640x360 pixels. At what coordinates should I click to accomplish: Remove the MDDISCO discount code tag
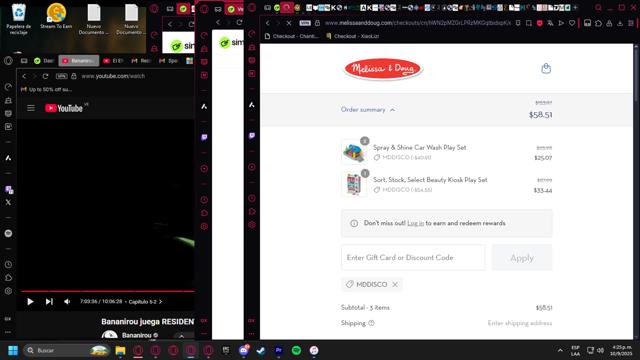pyautogui.click(x=395, y=284)
